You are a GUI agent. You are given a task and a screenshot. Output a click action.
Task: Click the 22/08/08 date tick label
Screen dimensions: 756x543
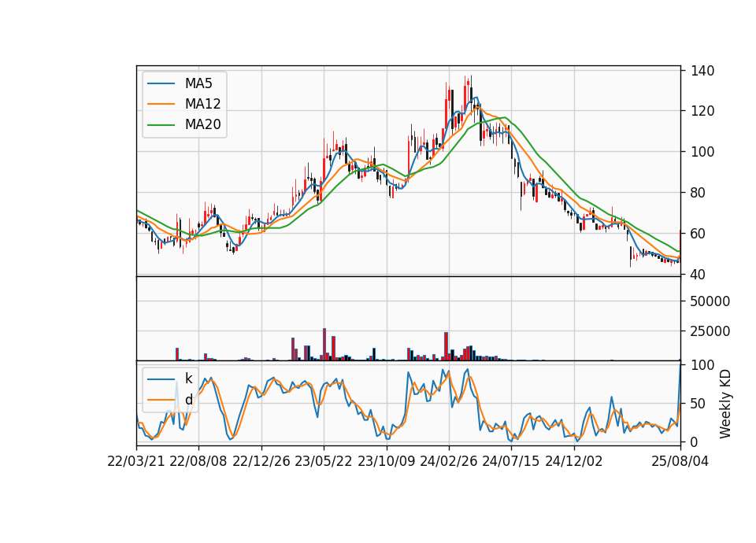198,461
